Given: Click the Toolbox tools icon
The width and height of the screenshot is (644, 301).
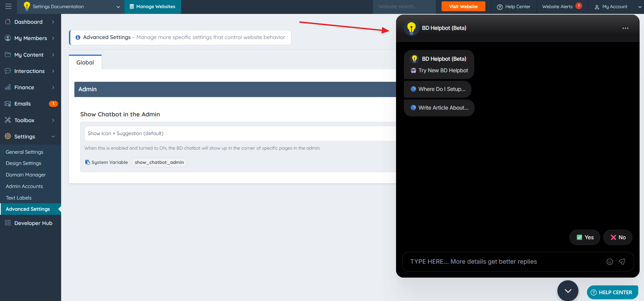Looking at the screenshot, I should click(8, 120).
